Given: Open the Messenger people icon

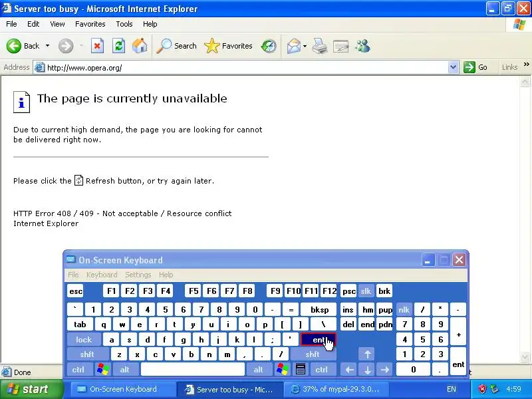Looking at the screenshot, I should pos(362,46).
